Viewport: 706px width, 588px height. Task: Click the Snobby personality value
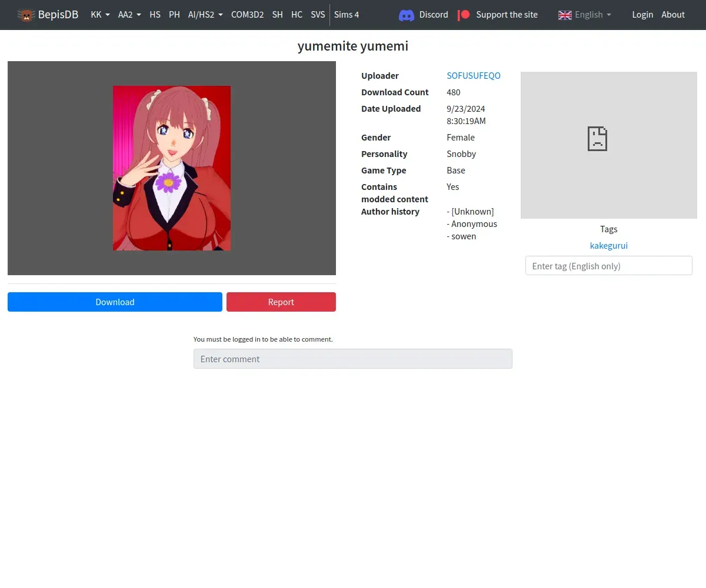[461, 154]
